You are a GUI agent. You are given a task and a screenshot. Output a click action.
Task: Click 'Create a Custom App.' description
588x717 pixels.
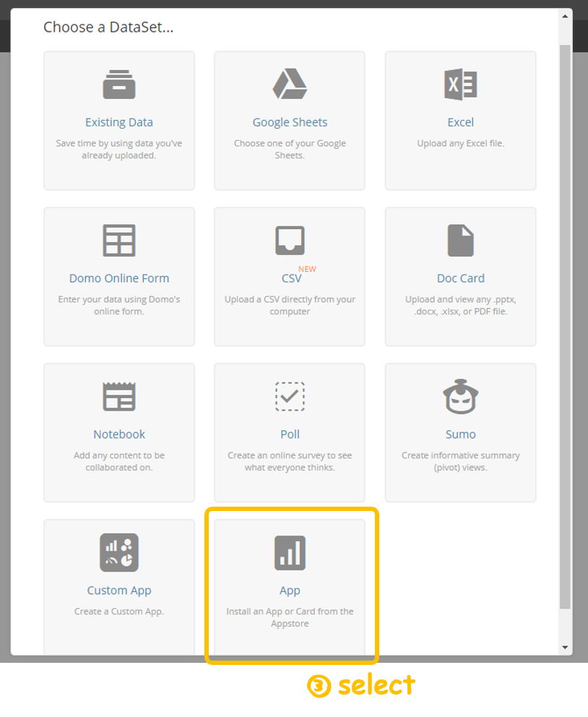coord(118,611)
